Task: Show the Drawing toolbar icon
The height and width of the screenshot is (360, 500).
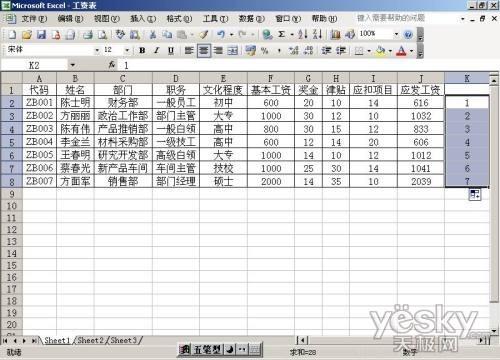Action: 350,34
